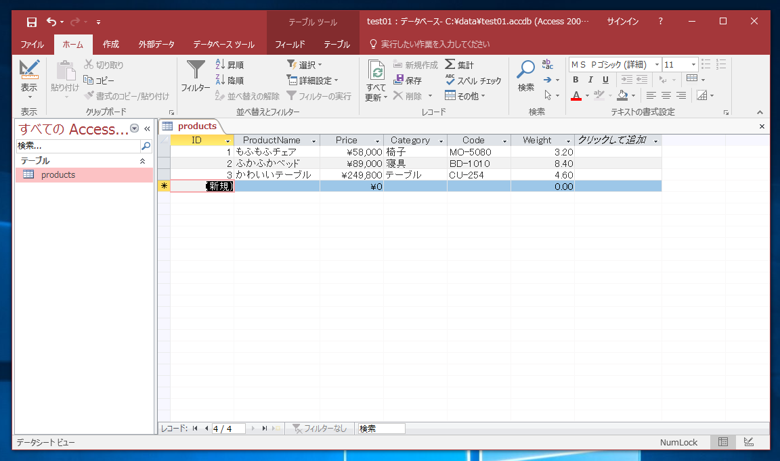Screen dimensions: 780x461
Task: Switch to 外部データ ribbon tab
Action: point(157,44)
